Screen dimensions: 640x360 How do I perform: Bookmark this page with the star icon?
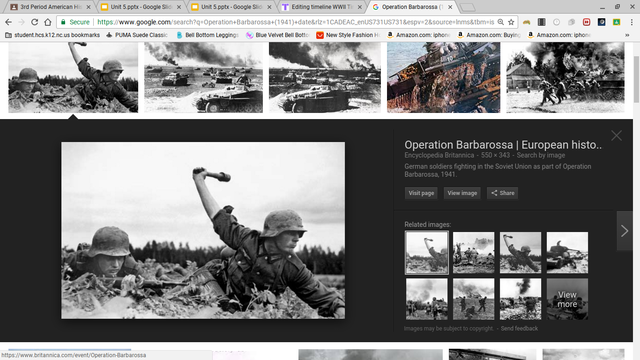(x=511, y=22)
